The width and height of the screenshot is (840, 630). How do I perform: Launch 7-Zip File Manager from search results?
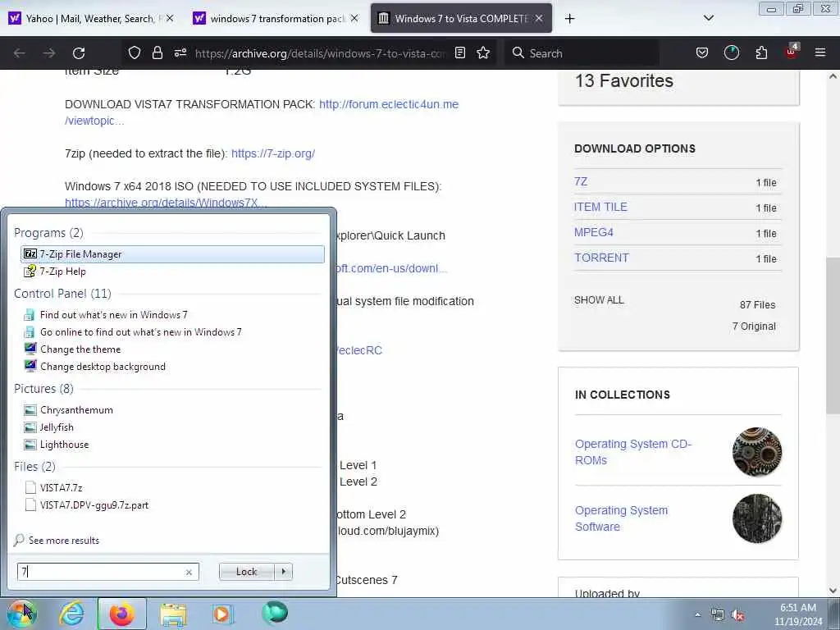tap(172, 254)
